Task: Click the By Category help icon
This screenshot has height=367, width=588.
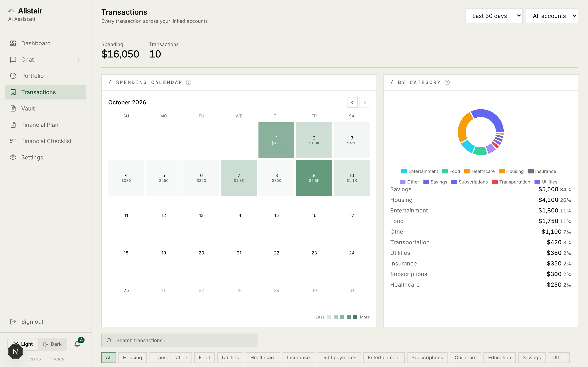Action: click(x=447, y=83)
